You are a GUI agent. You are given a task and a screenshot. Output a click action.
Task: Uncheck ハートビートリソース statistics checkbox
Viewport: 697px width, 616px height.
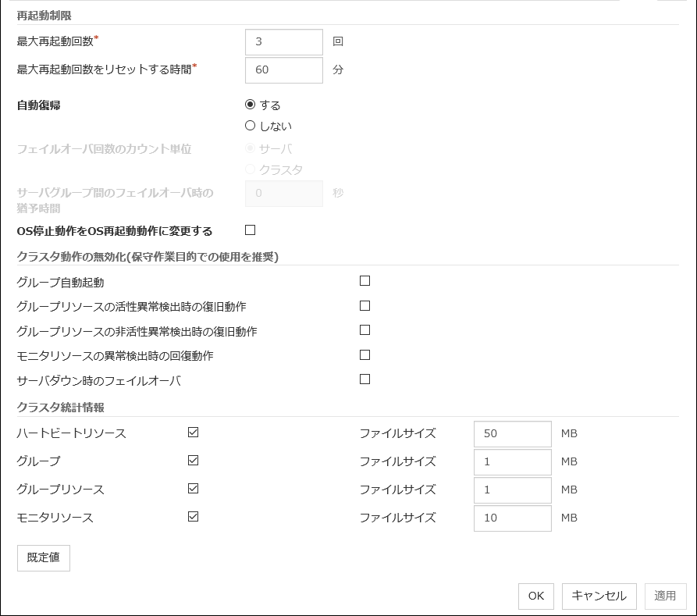click(x=194, y=433)
